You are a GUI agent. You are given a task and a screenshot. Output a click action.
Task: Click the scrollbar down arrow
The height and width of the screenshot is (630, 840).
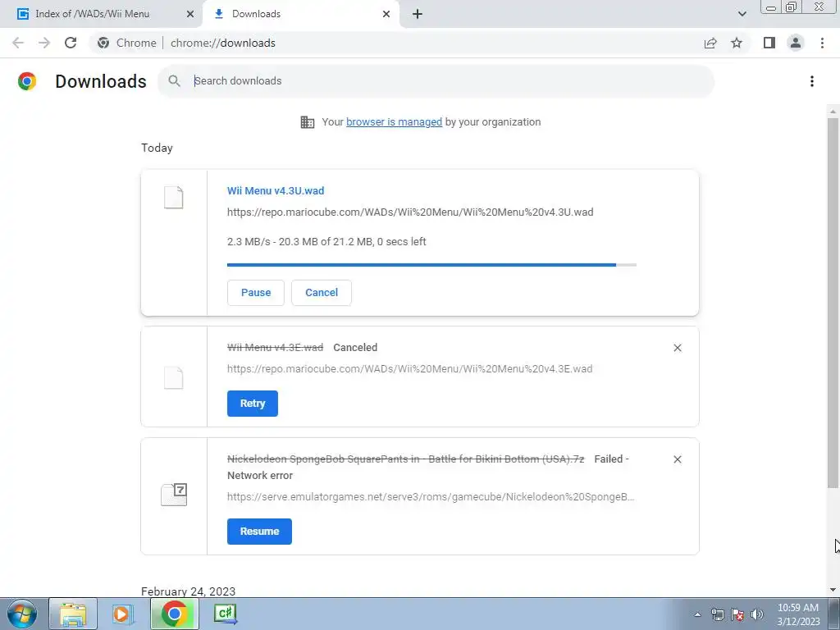pos(833,590)
